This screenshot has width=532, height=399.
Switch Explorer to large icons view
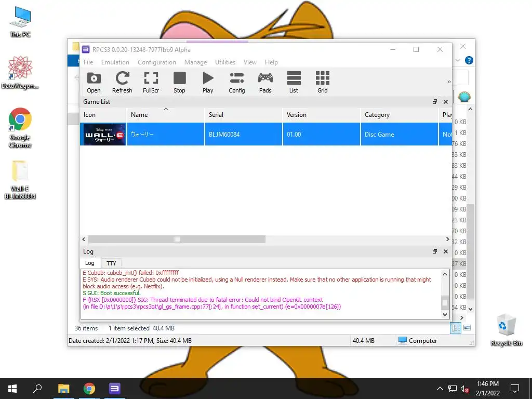tap(467, 328)
